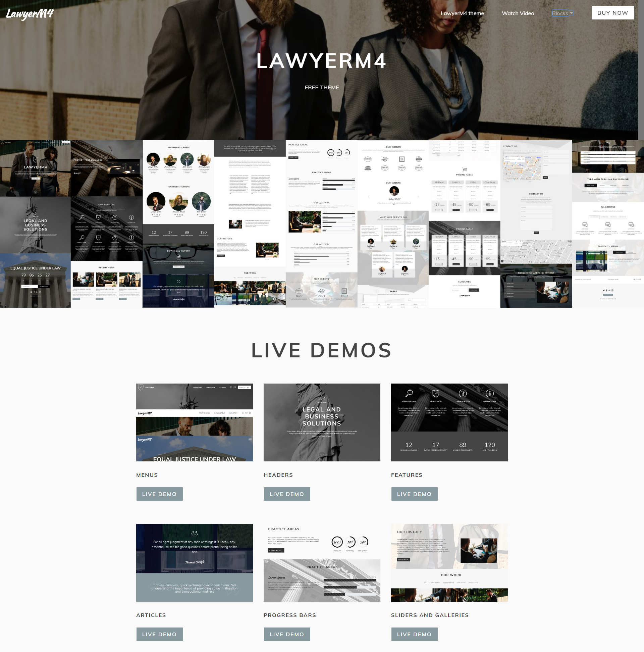
Task: Click BUY NOW button in top navigation
Action: click(x=611, y=13)
